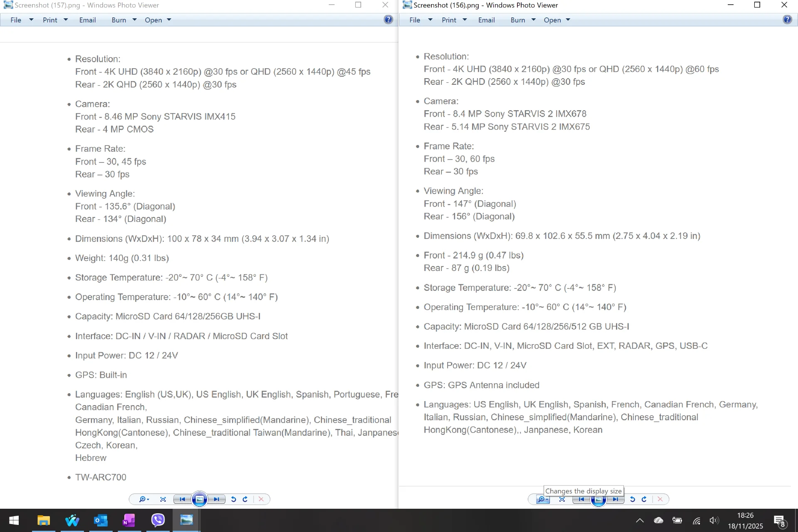The width and height of the screenshot is (798, 532).
Task: Open notification center with 8 badge
Action: click(780, 520)
